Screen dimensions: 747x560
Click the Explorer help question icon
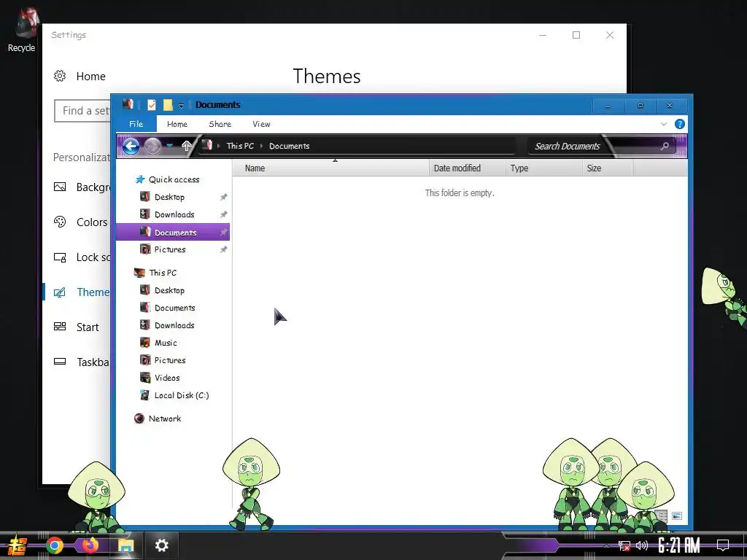pyautogui.click(x=680, y=124)
